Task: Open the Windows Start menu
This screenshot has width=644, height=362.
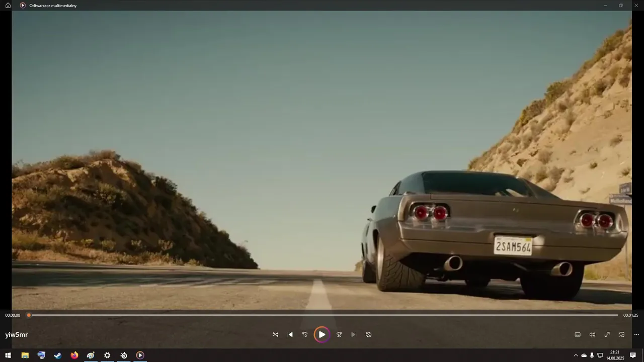Action: (8, 355)
